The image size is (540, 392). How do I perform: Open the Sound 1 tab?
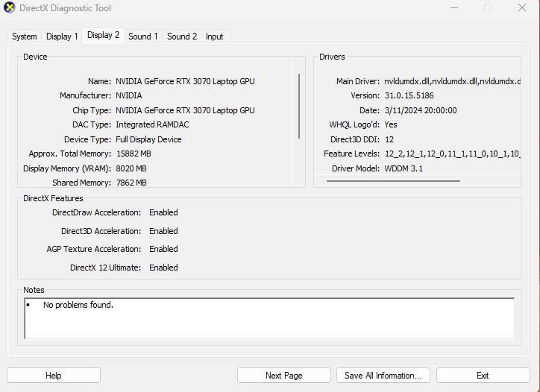pos(143,37)
